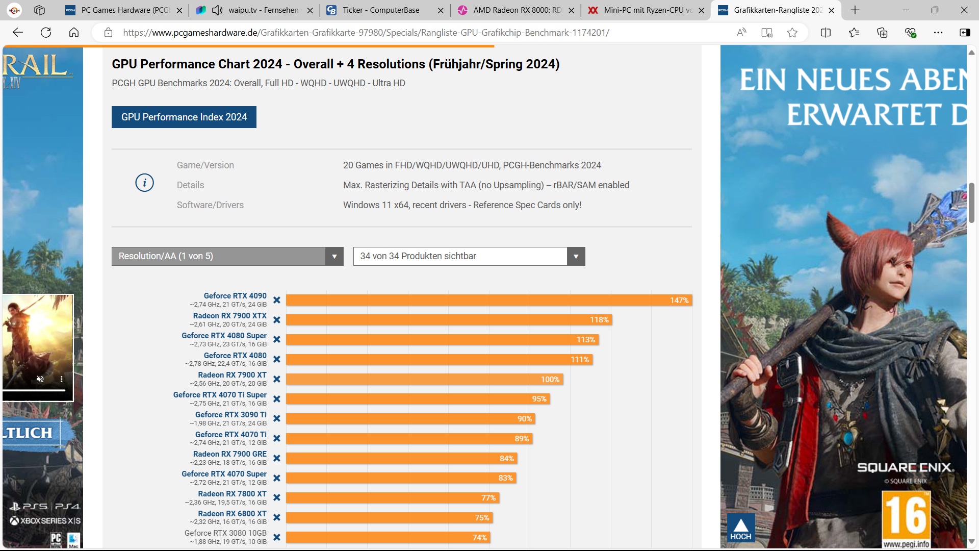Switch to the Ticker - ComputerBase tab
This screenshot has width=980, height=551.
[x=381, y=10]
